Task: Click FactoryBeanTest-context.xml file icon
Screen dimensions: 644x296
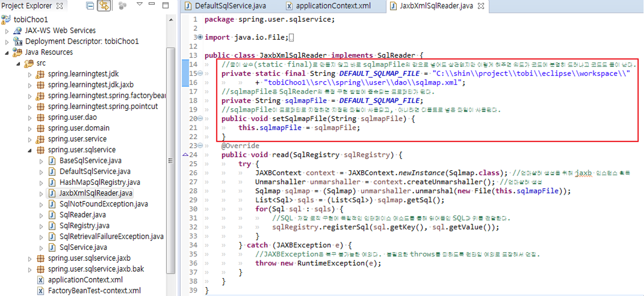Action: [x=40, y=291]
